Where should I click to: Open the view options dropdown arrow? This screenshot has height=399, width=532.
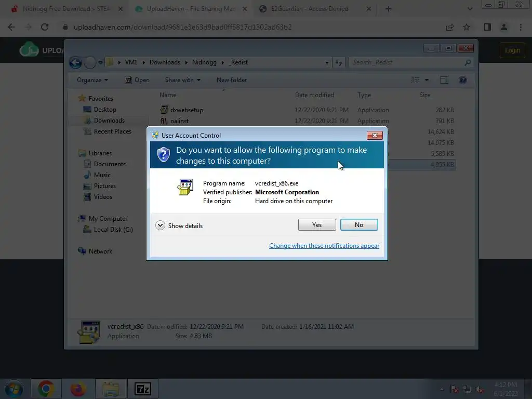[427, 80]
